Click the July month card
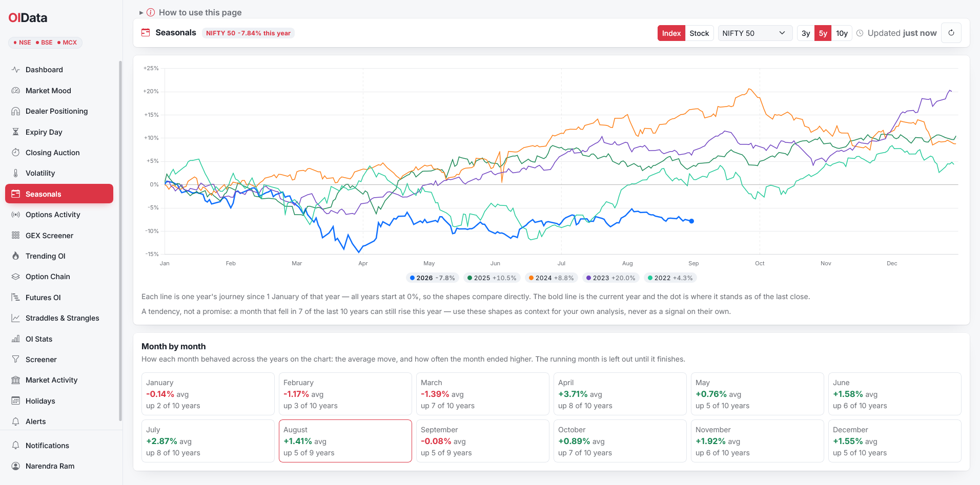Screen dimensions: 980x485 [208, 441]
